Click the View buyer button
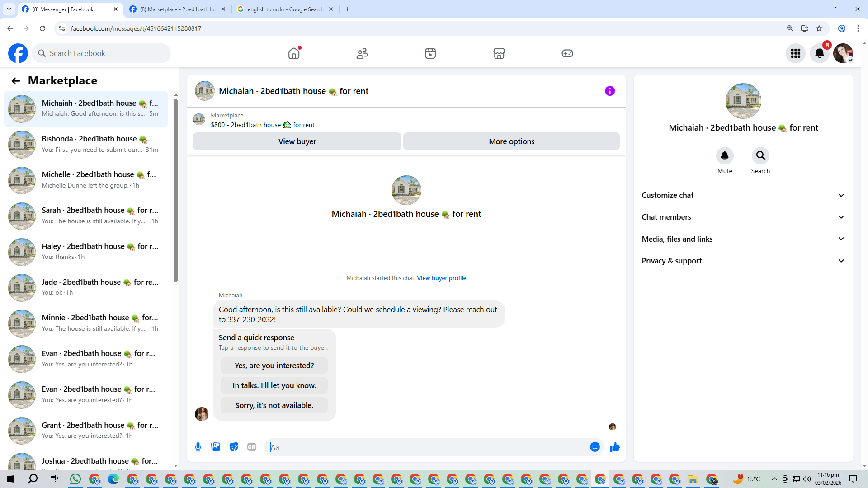The width and height of the screenshot is (868, 488). click(297, 141)
